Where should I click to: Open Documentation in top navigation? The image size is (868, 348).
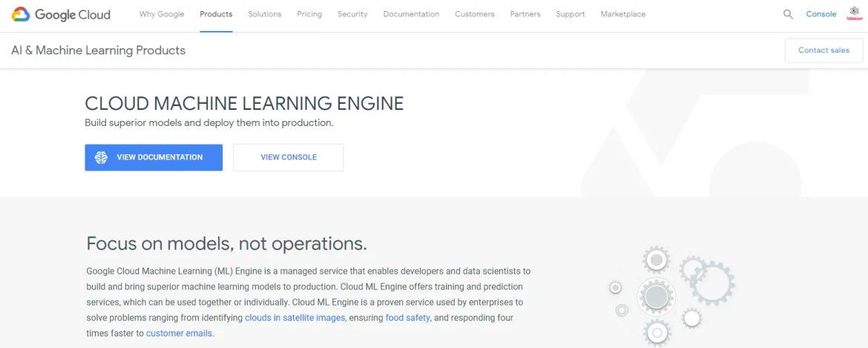[x=411, y=14]
